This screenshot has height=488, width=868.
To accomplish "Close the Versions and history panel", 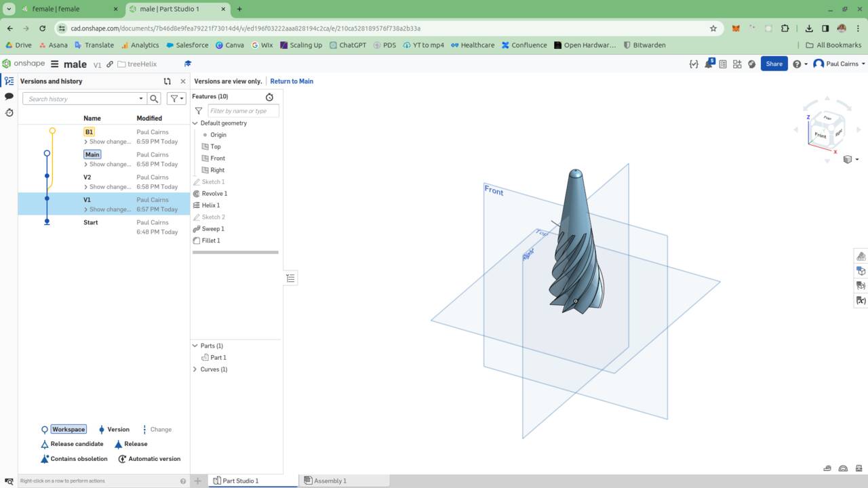I will click(x=182, y=81).
